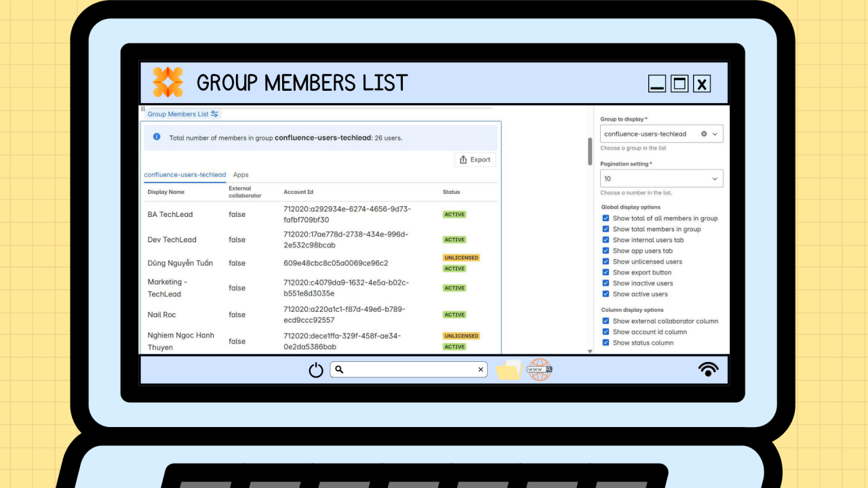Select the Dũng Nguyễn Tuấn name cell
868x488 pixels.
(x=180, y=263)
